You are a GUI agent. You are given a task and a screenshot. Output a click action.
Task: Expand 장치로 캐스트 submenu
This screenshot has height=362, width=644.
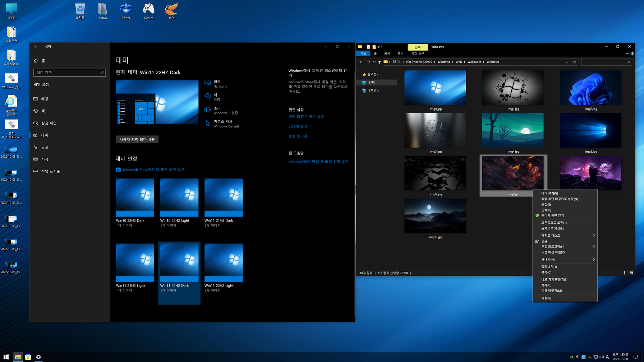[x=565, y=236]
